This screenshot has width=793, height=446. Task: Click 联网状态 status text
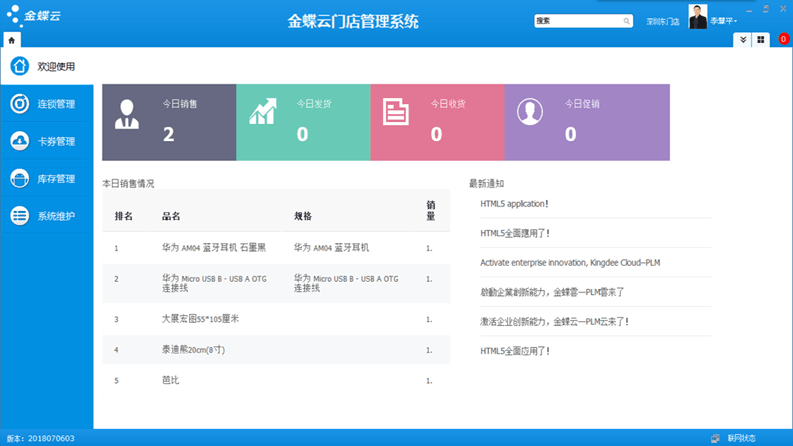[x=741, y=438]
